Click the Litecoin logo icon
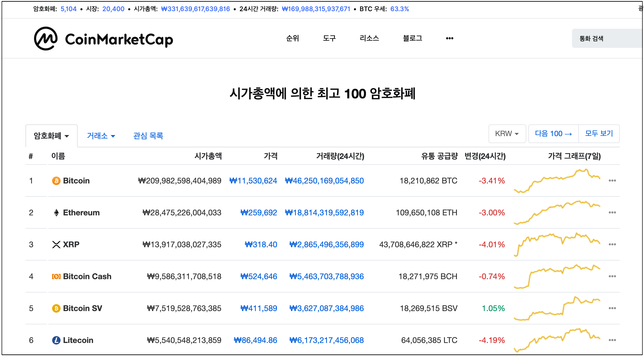Screen dimensions: 644x356 (x=56, y=340)
